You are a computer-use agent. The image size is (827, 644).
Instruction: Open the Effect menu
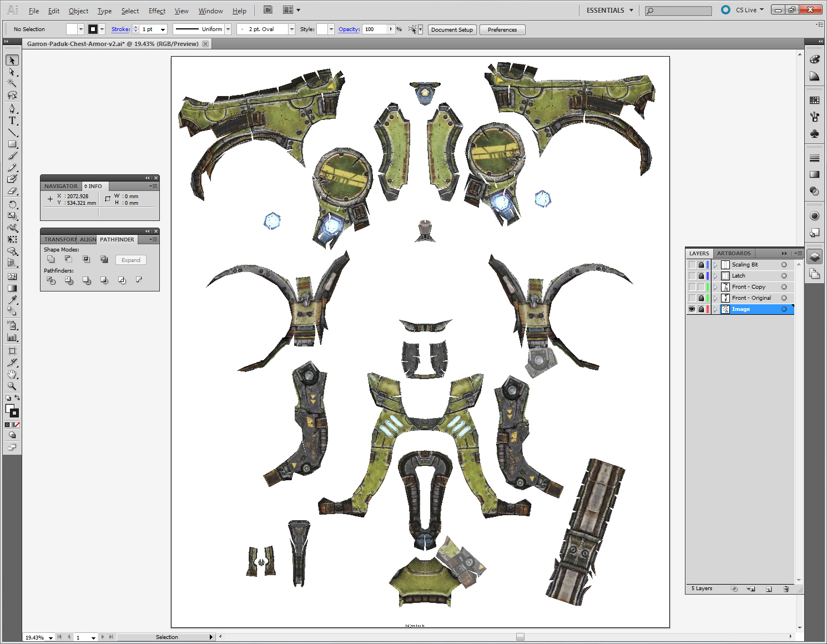pos(157,11)
